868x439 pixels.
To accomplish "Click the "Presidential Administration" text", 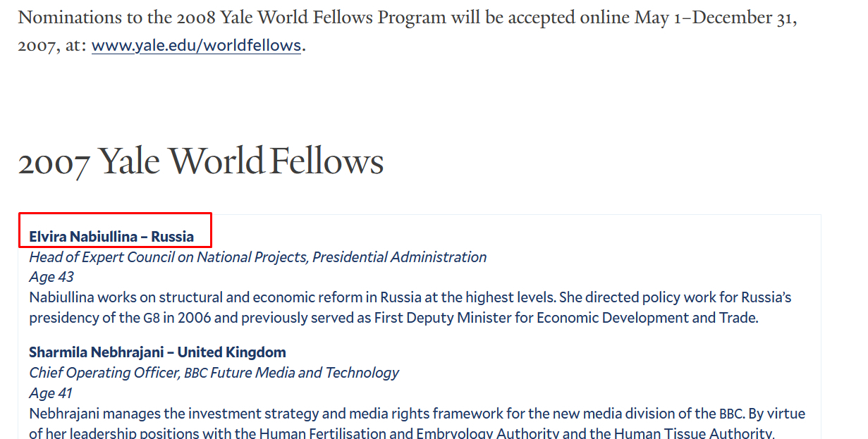I will click(399, 257).
